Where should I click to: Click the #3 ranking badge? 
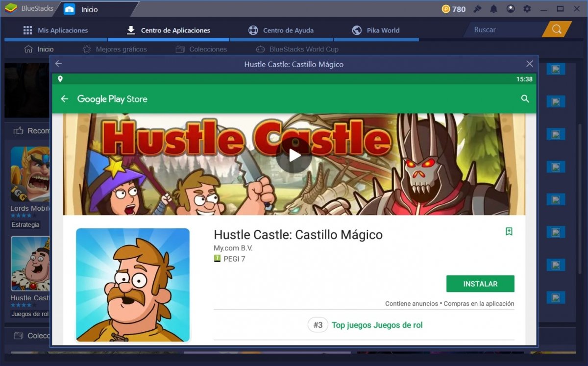(x=318, y=325)
